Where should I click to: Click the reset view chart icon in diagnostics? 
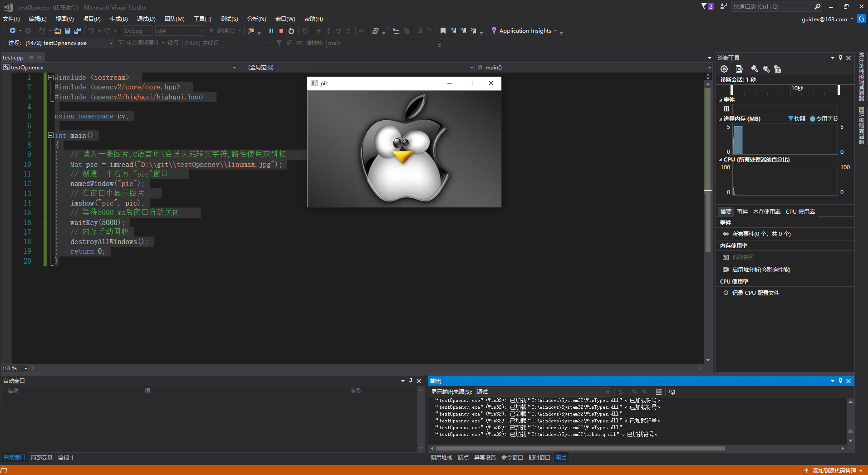pos(778,69)
